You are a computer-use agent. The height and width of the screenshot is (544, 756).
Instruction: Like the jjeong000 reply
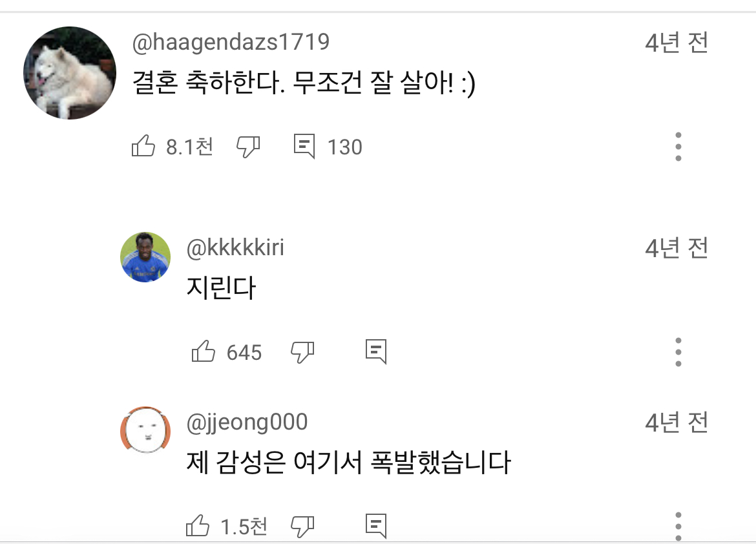[x=198, y=526]
